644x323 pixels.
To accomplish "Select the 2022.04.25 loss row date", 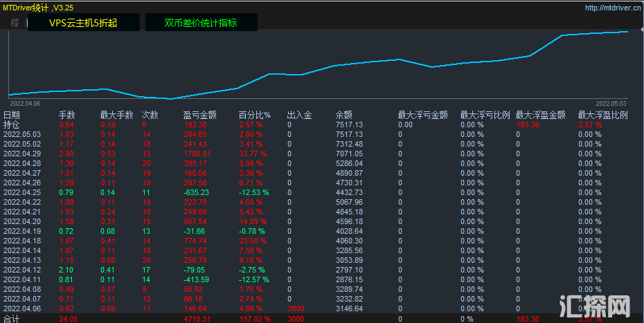I will coord(22,192).
